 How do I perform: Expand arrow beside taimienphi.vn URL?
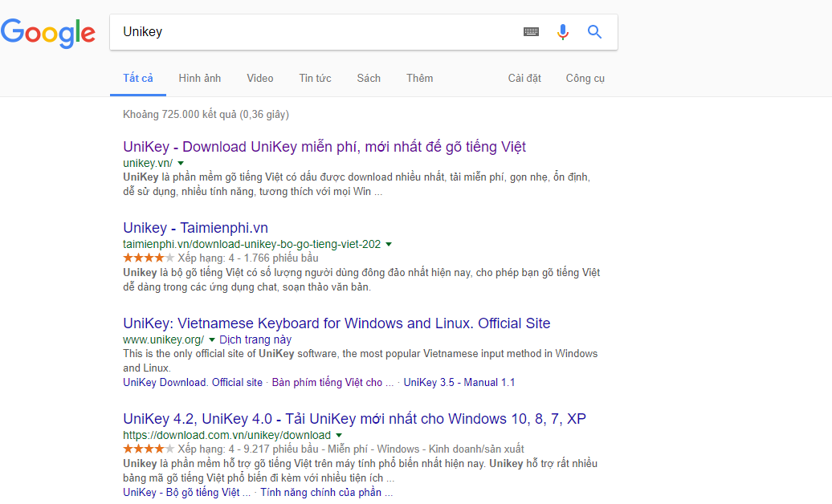[389, 245]
